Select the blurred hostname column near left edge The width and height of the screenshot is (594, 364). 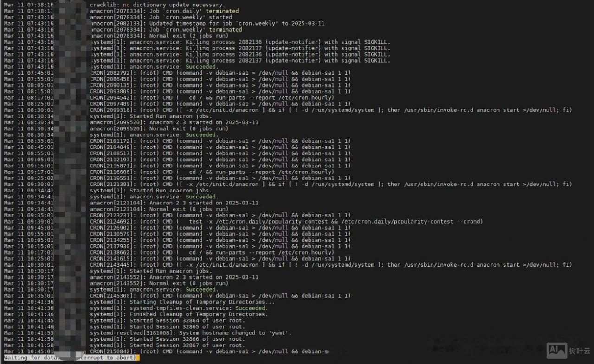(x=70, y=185)
